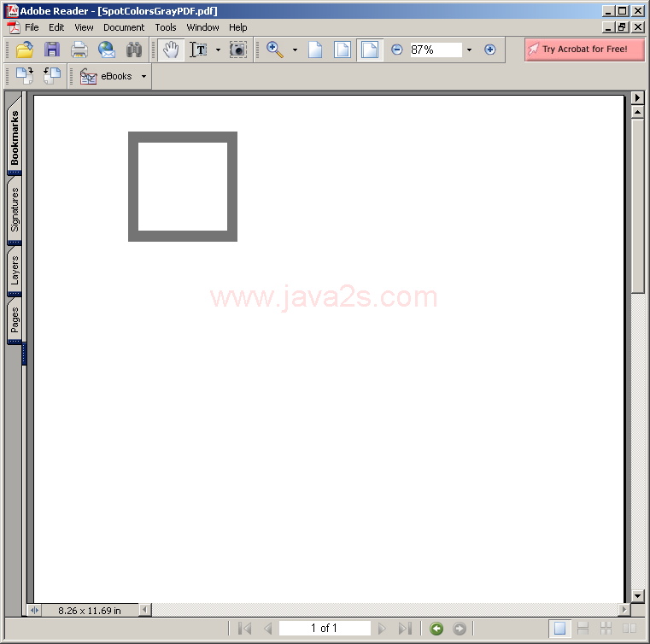This screenshot has width=650, height=644.
Task: Go to next page arrow
Action: (x=382, y=629)
